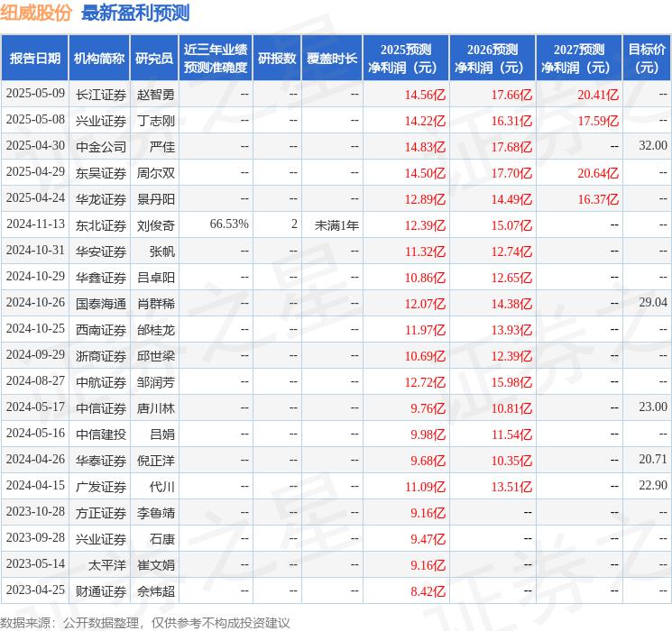Click the 数据来源 footer note
Viewport: 672px width, 631px height.
[145, 622]
